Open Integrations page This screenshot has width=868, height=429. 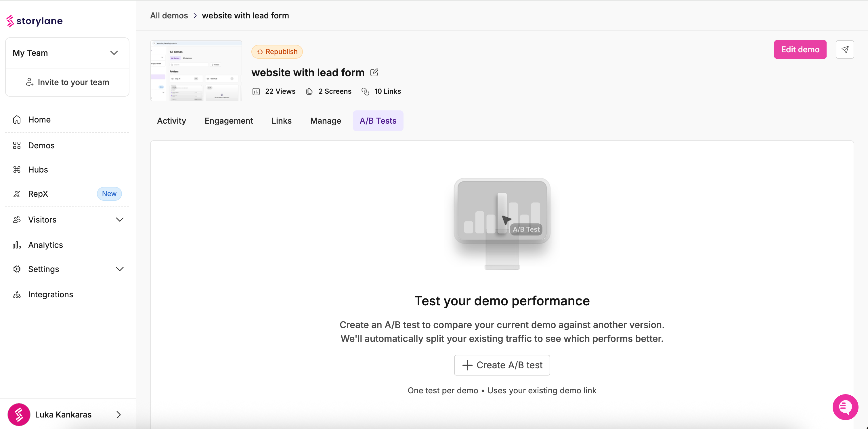click(50, 294)
